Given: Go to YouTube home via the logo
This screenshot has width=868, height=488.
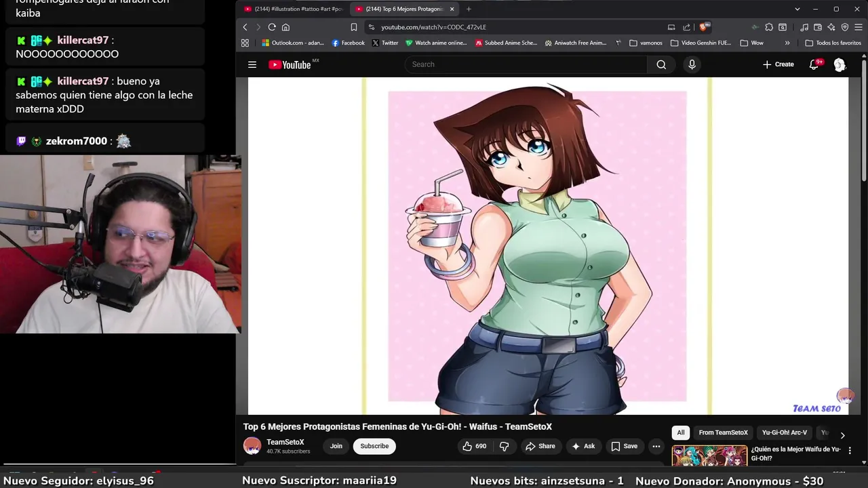Looking at the screenshot, I should [x=290, y=65].
